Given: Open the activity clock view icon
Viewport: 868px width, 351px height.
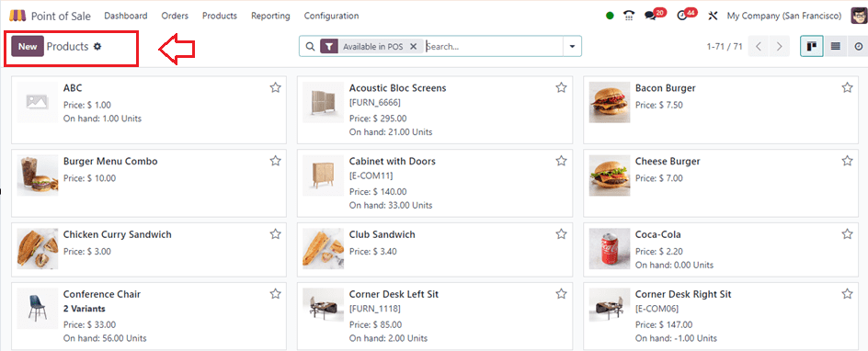Looking at the screenshot, I should [859, 47].
